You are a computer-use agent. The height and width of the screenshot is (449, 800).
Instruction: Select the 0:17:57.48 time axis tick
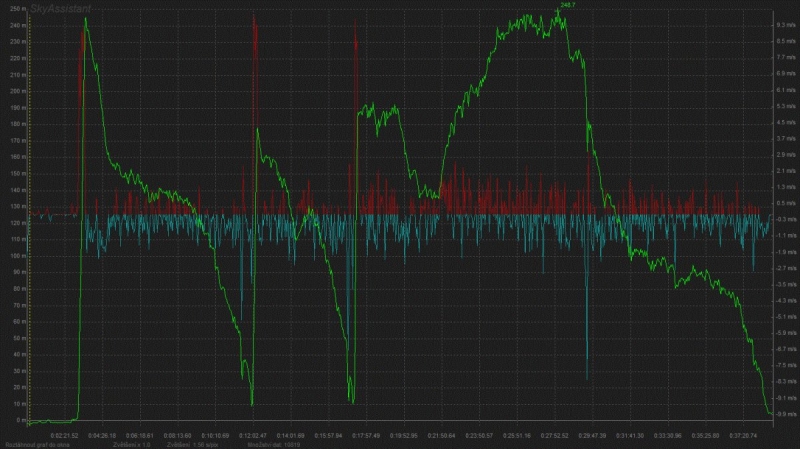[364, 435]
